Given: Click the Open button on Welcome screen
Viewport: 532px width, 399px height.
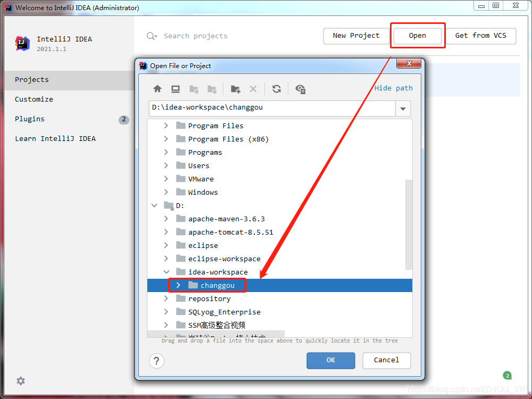Looking at the screenshot, I should (x=417, y=36).
